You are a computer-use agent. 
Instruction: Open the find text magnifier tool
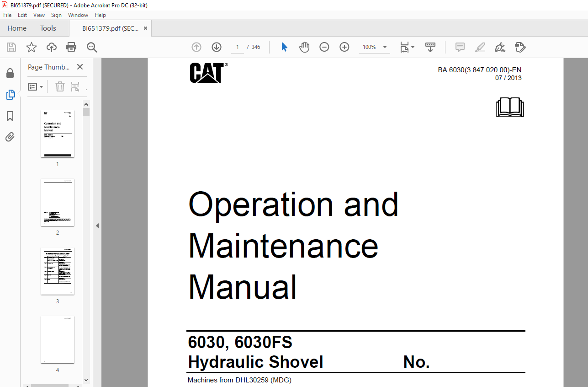pos(92,47)
